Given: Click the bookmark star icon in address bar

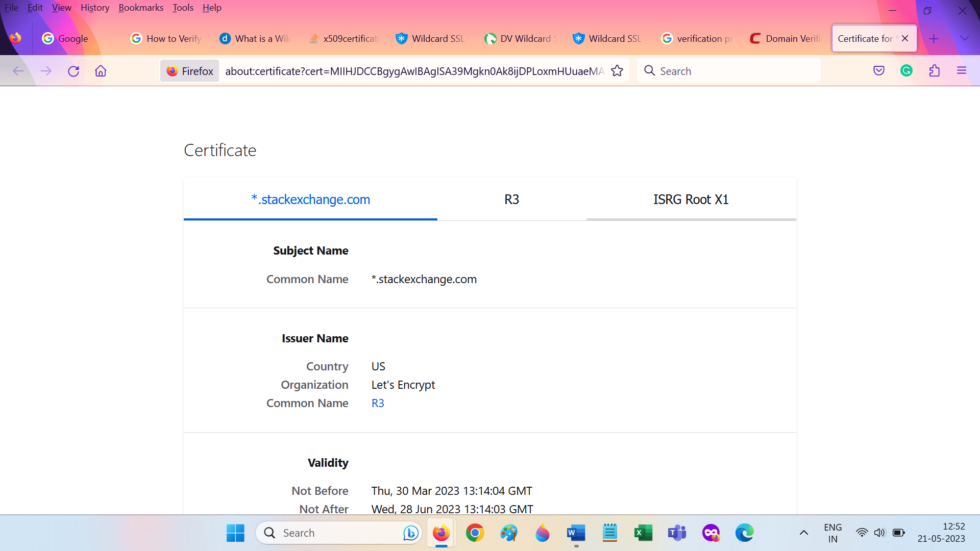Looking at the screenshot, I should pyautogui.click(x=617, y=70).
